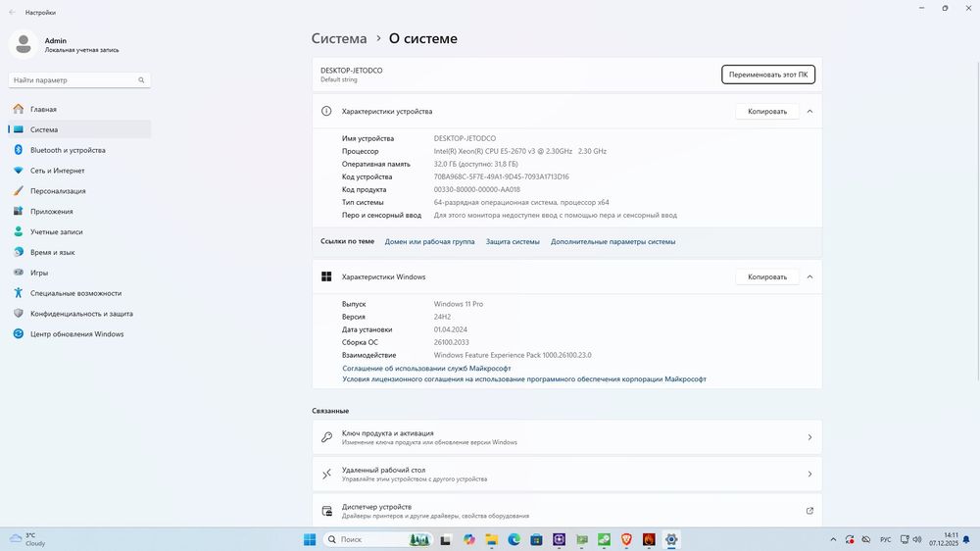Click the Дата установки value 01.04.2024
Image resolution: width=980 pixels, height=551 pixels.
(451, 329)
